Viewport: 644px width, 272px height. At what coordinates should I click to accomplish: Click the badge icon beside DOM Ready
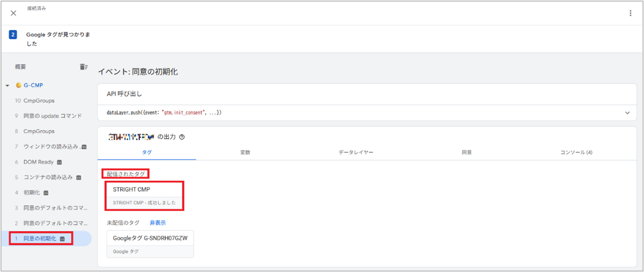point(60,162)
